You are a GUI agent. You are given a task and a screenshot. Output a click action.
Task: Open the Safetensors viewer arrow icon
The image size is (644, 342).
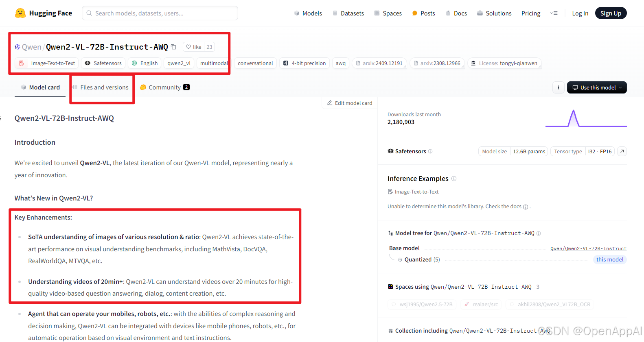622,151
